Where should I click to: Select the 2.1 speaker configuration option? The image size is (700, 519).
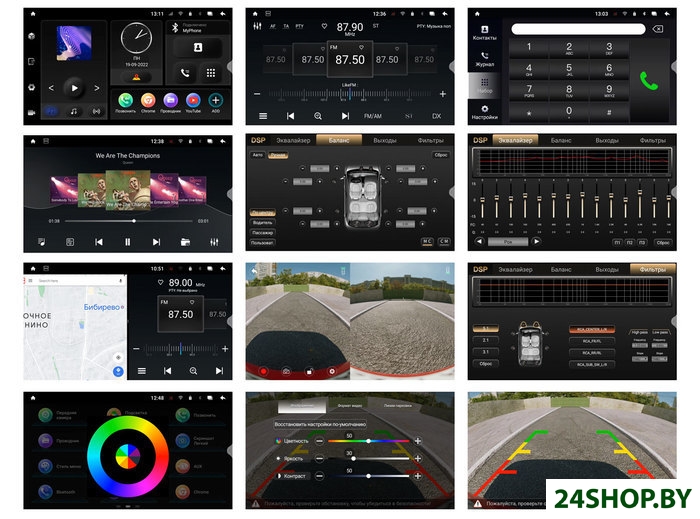484,340
